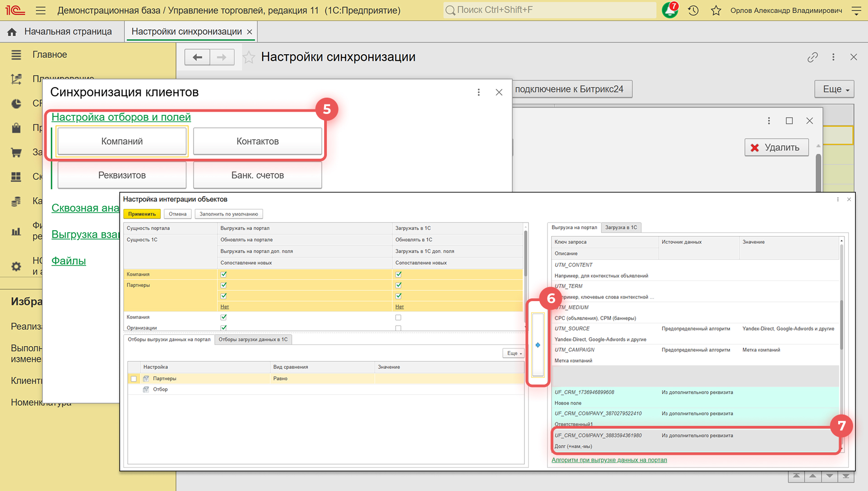Switch to Выгрузка на портал tab
This screenshot has height=491, width=868.
(574, 227)
